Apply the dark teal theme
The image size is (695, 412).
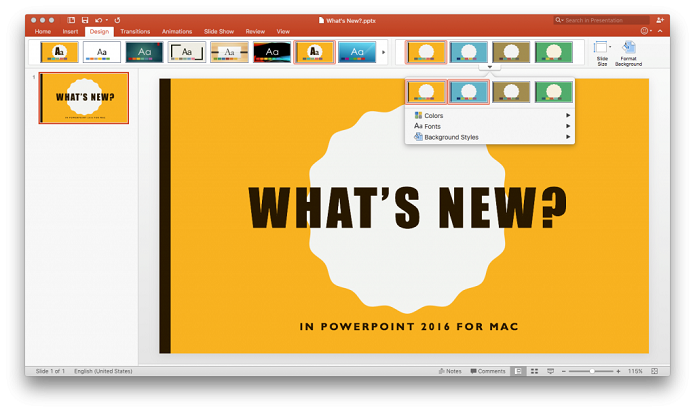(144, 52)
